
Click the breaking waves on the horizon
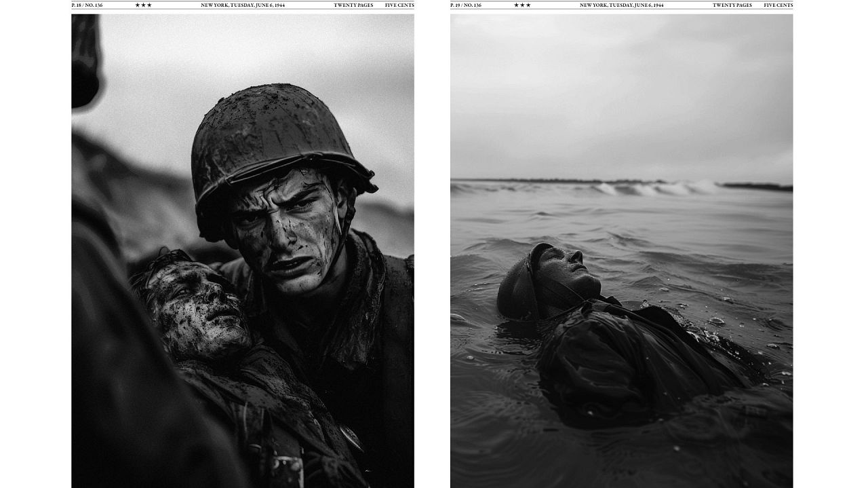(651, 188)
